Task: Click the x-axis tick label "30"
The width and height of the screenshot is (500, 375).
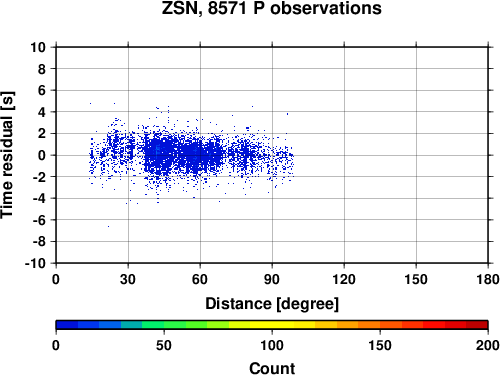Action: click(x=128, y=279)
